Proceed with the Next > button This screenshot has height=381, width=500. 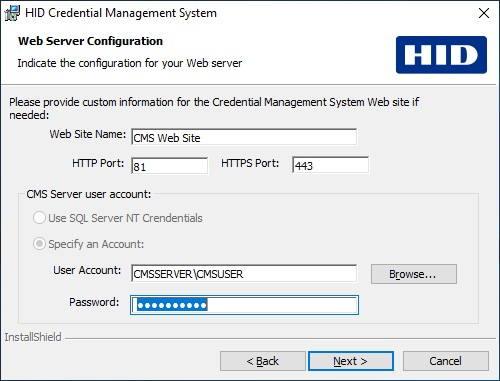[351, 361]
